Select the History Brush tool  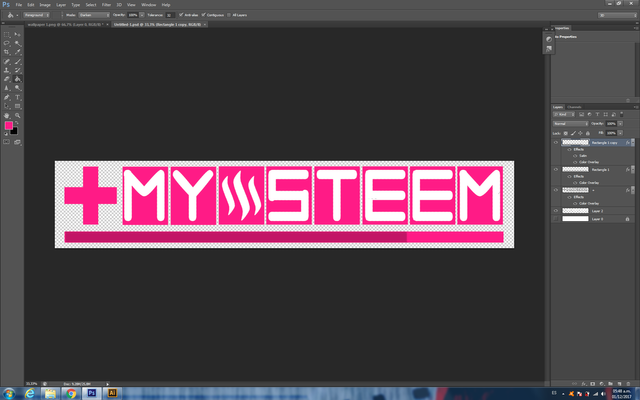coord(18,70)
